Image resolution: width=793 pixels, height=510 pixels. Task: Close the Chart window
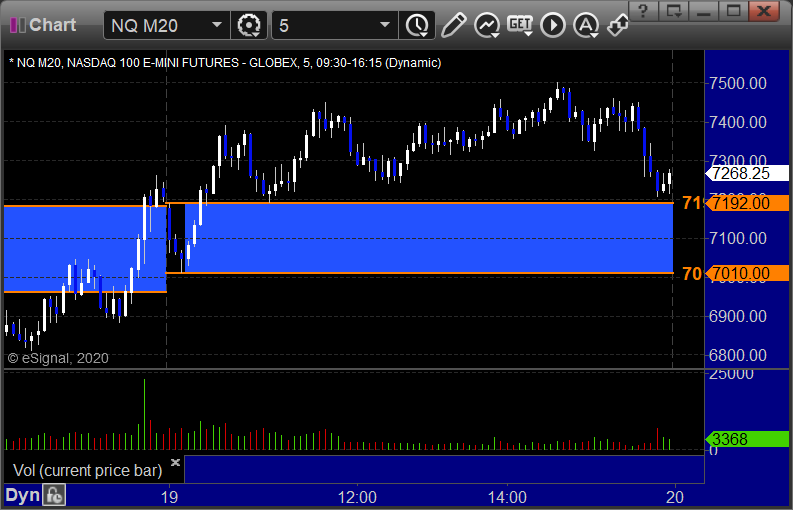(x=764, y=11)
